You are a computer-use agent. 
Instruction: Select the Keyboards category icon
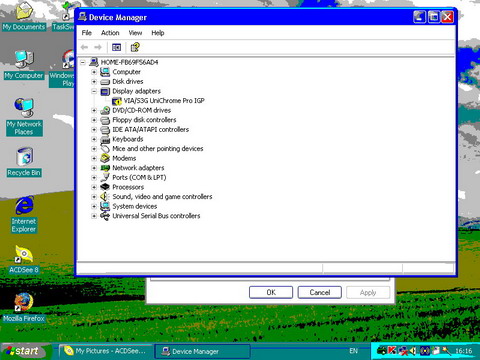coord(105,139)
